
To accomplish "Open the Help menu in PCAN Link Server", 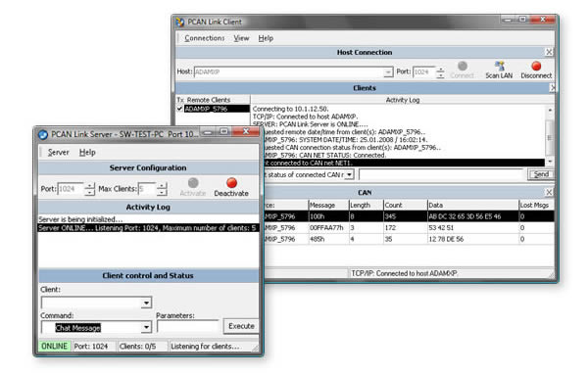I will click(x=87, y=153).
